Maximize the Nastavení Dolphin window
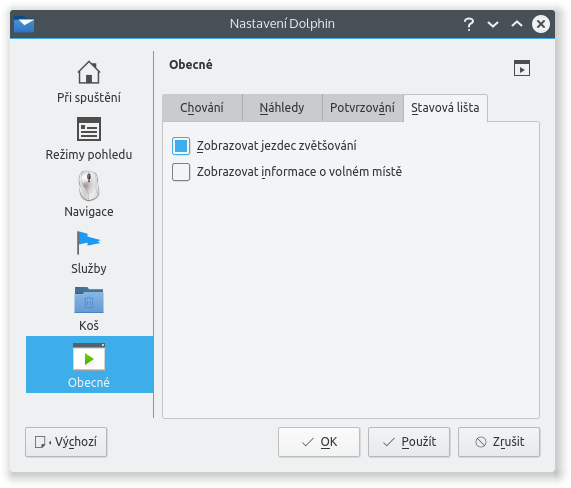Viewport: 571px width, 488px height. pos(517,24)
